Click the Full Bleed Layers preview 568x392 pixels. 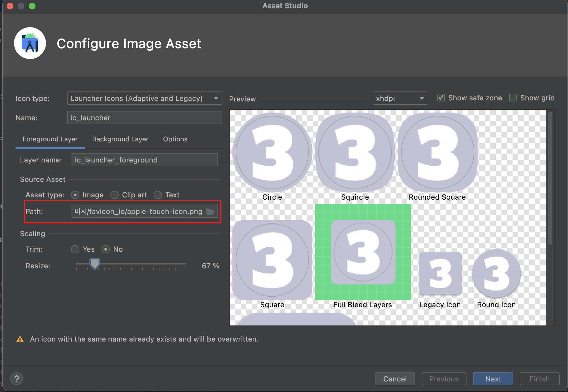pos(363,252)
